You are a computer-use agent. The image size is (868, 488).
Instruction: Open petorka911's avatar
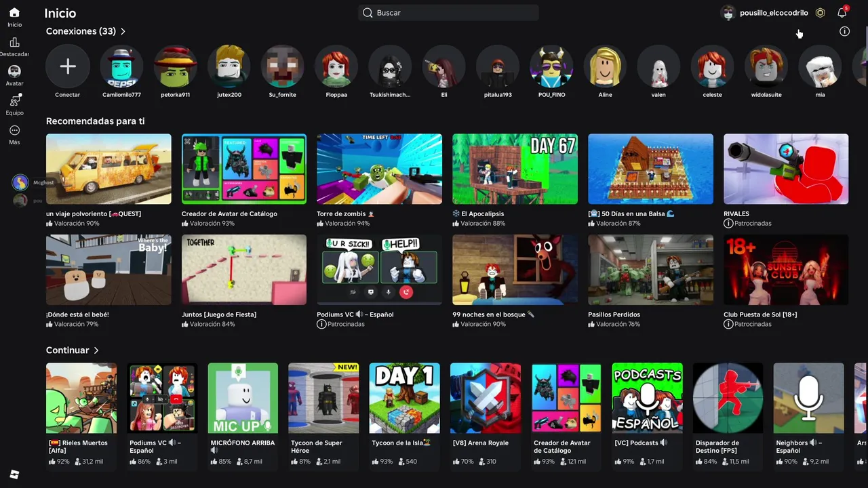click(x=175, y=66)
